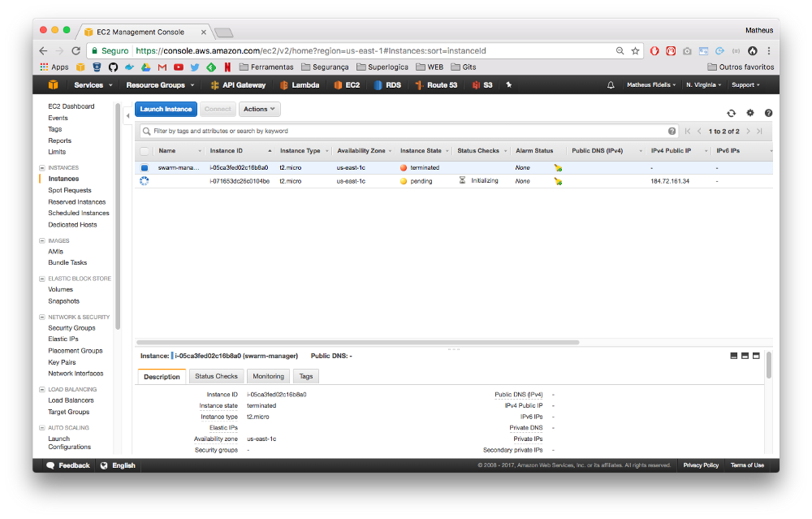Open Matheus Fidelis account menu

tap(651, 85)
